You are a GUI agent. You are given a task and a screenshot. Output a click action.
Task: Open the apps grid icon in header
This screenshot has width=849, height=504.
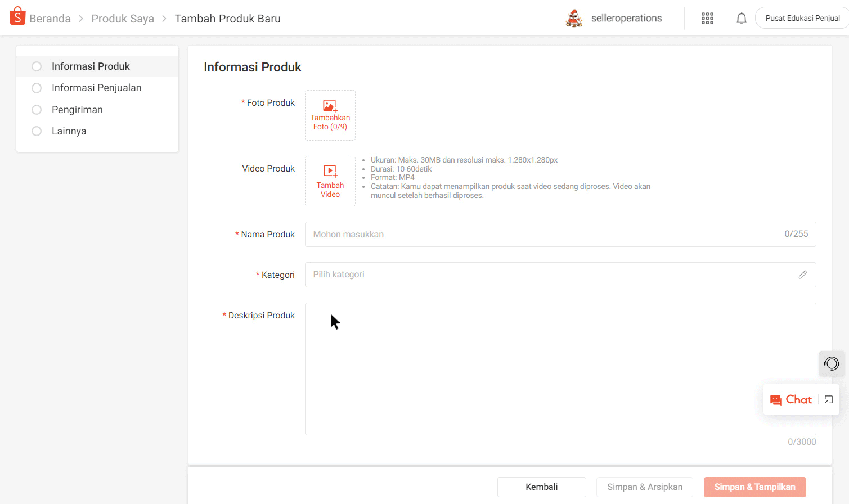pyautogui.click(x=707, y=18)
